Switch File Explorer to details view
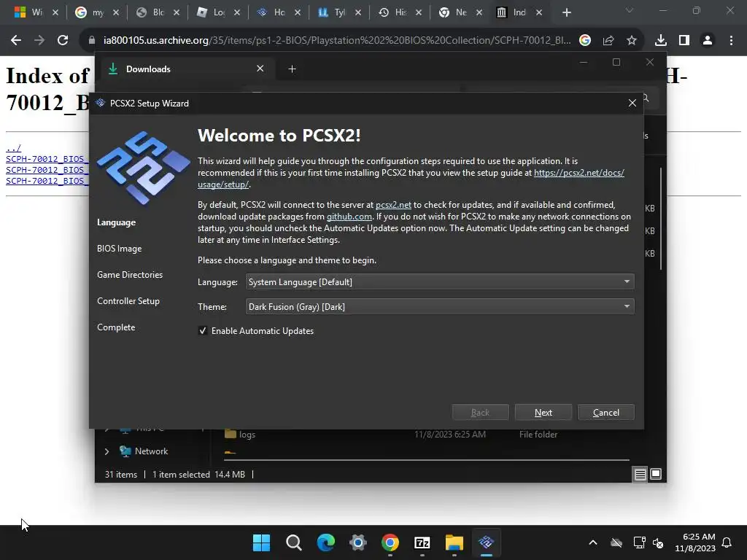747x560 pixels. (640, 474)
